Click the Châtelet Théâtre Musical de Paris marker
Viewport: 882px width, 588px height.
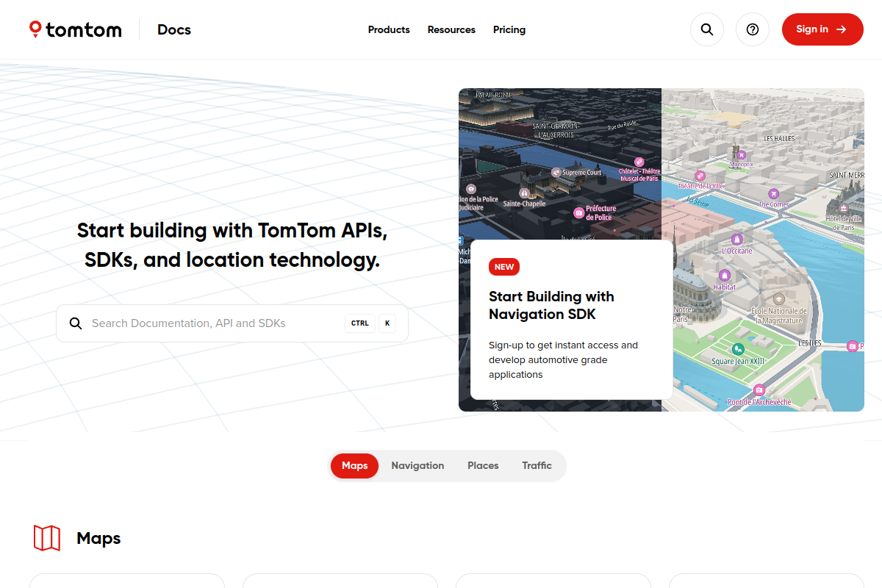(x=639, y=162)
